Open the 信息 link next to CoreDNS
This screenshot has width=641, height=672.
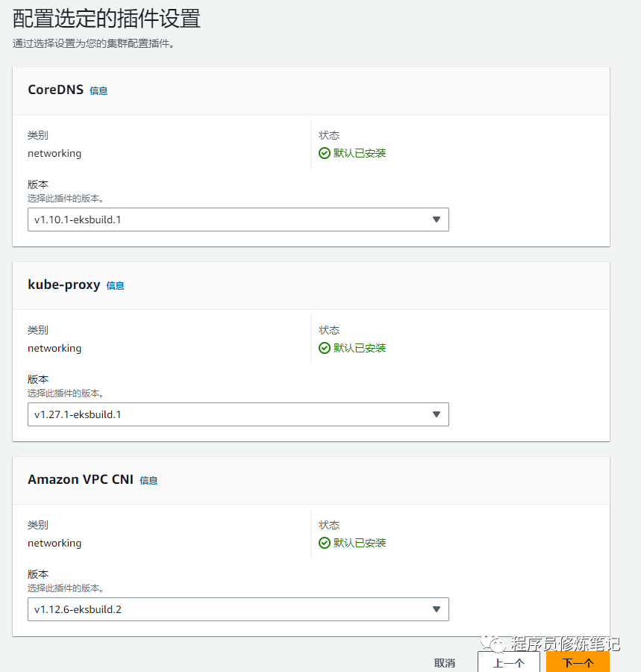pyautogui.click(x=99, y=90)
